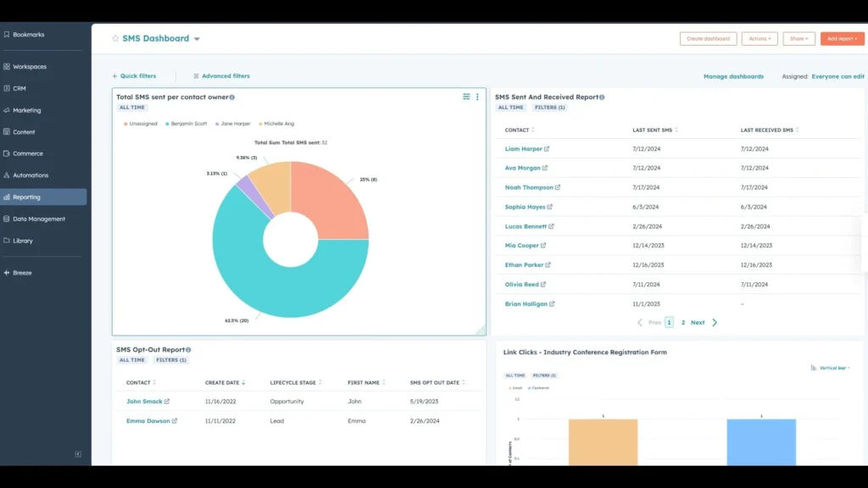Go to next page using the right chevron
The height and width of the screenshot is (488, 868).
tap(715, 323)
